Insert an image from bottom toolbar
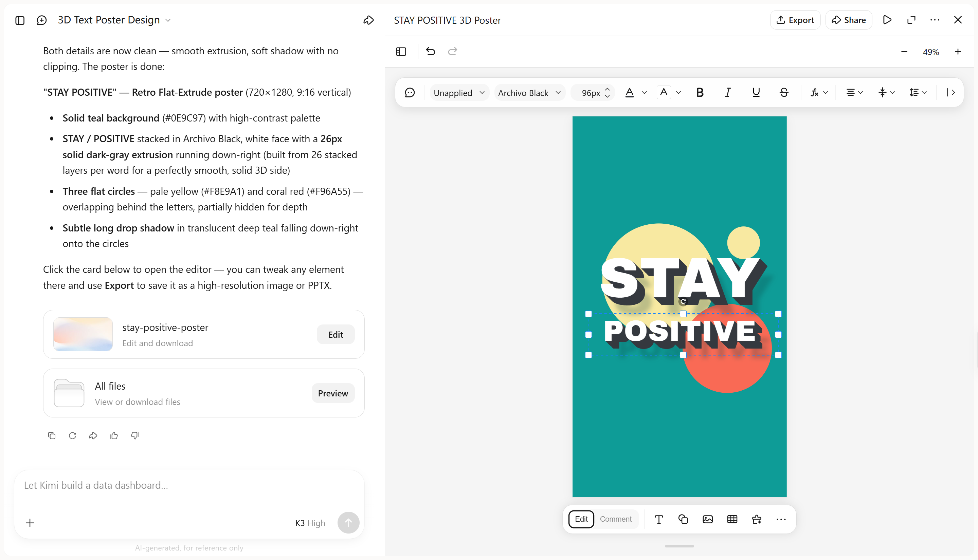 pyautogui.click(x=708, y=519)
